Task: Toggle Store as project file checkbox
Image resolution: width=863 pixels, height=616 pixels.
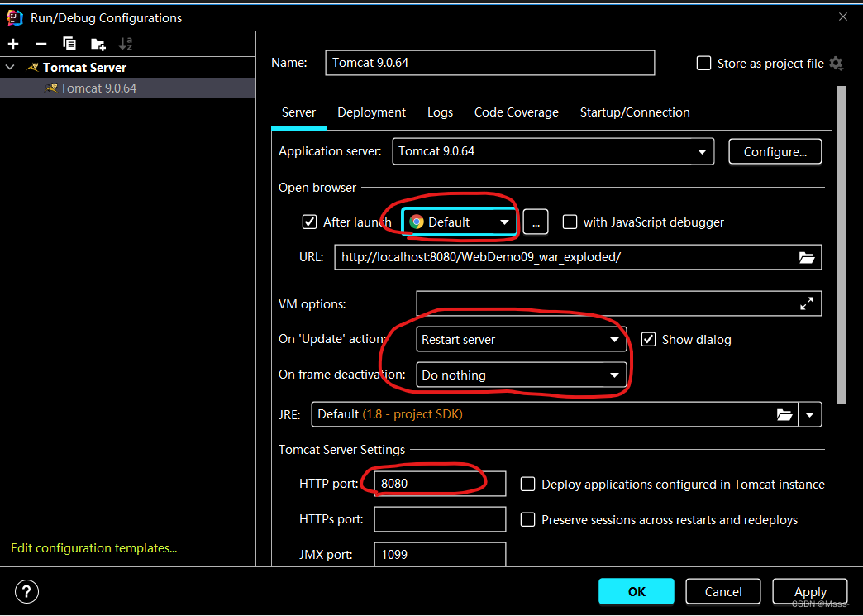Action: coord(704,64)
